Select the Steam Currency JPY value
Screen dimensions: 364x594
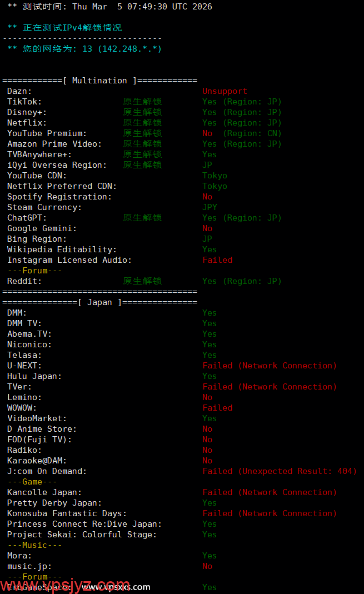click(210, 207)
